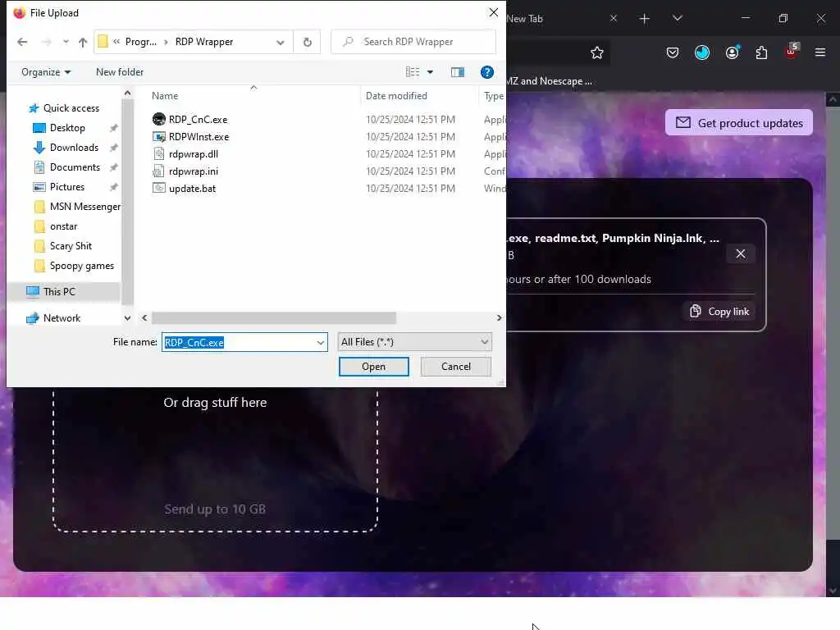Screen dimensions: 840x630
Task: Open Desktop in the navigation pane
Action: [67, 128]
